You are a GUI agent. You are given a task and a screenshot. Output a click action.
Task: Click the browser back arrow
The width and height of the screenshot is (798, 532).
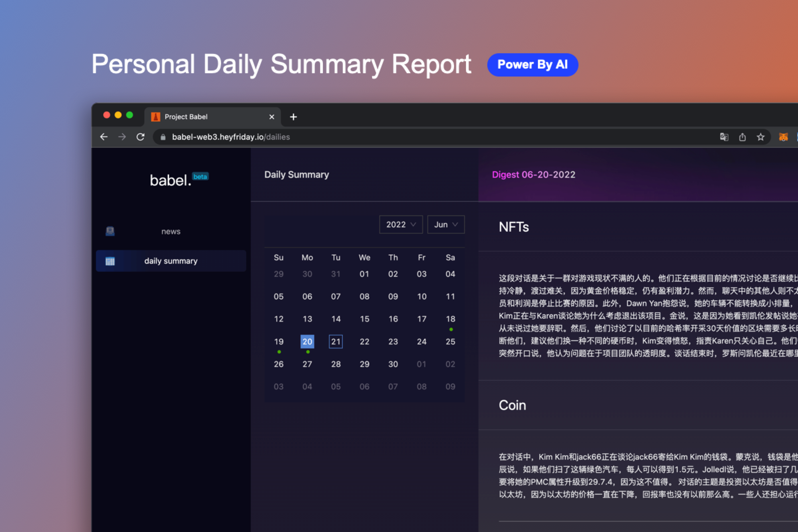104,137
